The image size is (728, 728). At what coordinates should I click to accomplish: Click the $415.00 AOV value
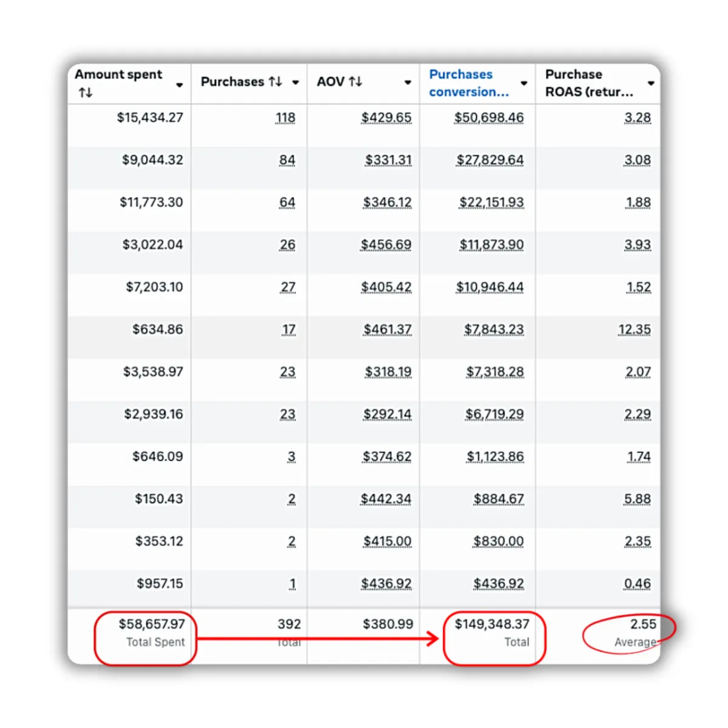(x=387, y=541)
